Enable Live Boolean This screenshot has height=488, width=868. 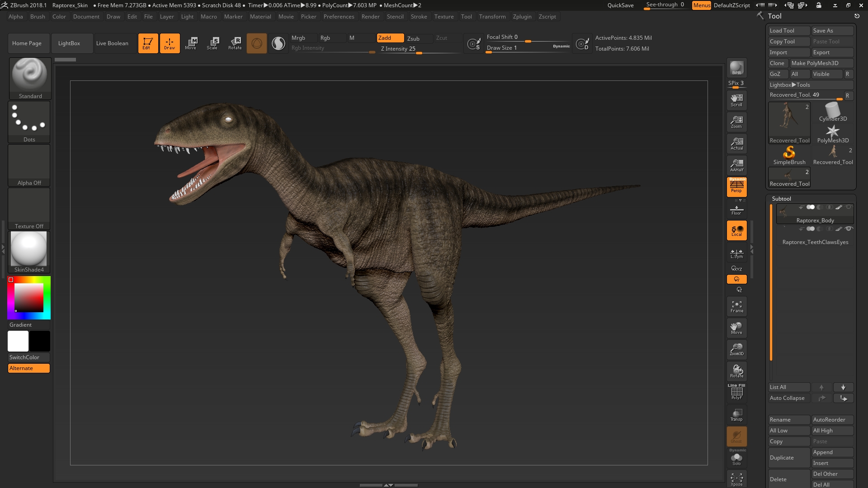tap(116, 43)
